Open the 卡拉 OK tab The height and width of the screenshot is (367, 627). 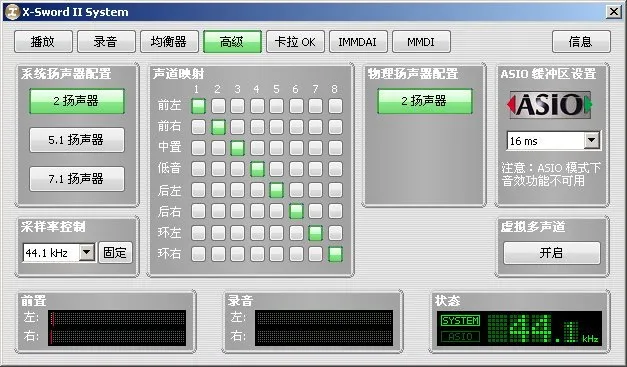tap(296, 42)
